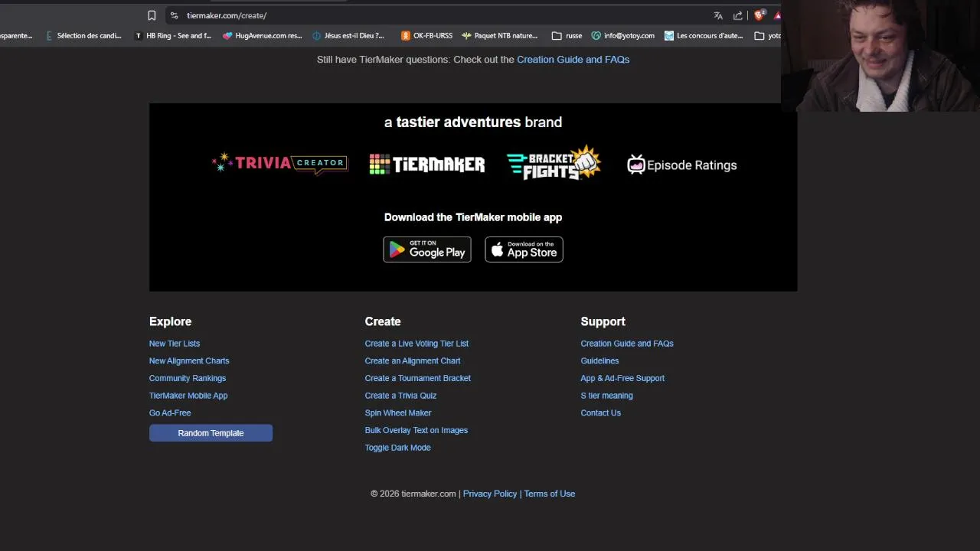Toggle Dark Mode via footer link
The width and height of the screenshot is (980, 551).
[x=398, y=448]
